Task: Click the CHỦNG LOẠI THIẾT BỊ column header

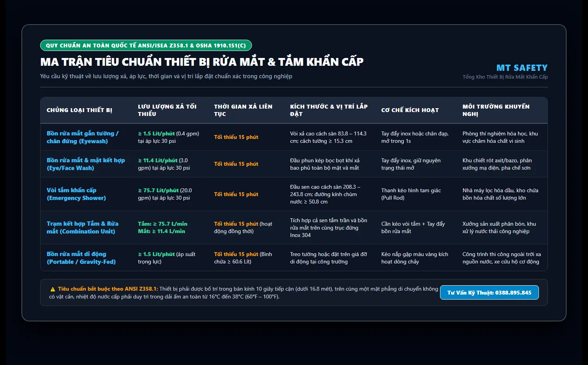Action: click(x=79, y=110)
